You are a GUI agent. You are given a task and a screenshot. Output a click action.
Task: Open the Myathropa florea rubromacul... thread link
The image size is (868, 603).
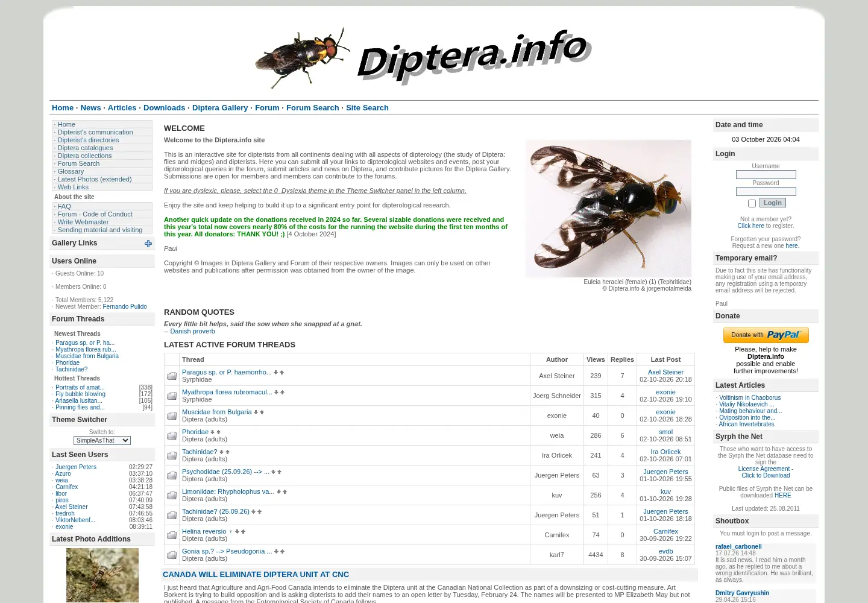(227, 392)
